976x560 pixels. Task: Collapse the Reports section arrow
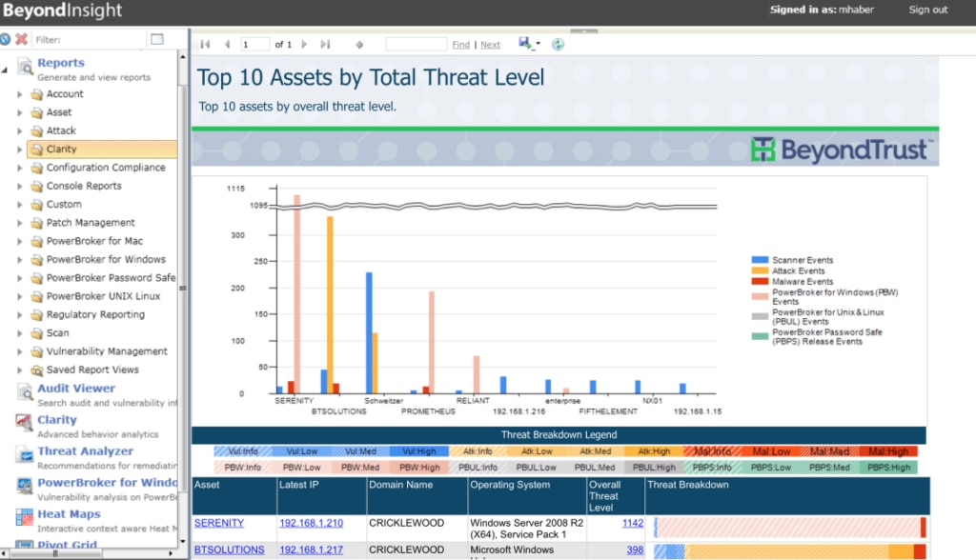click(x=5, y=70)
